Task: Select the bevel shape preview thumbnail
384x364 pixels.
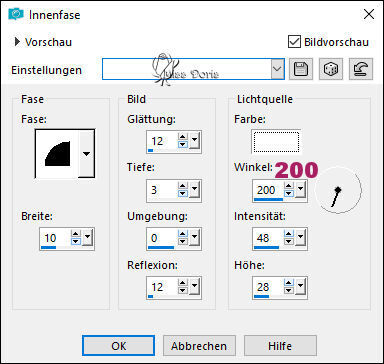Action: [x=57, y=154]
